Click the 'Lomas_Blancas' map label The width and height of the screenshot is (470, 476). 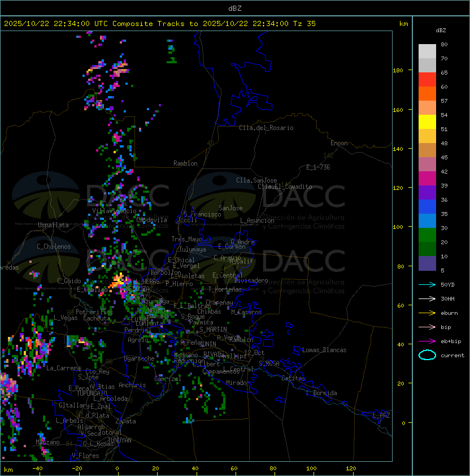click(324, 350)
